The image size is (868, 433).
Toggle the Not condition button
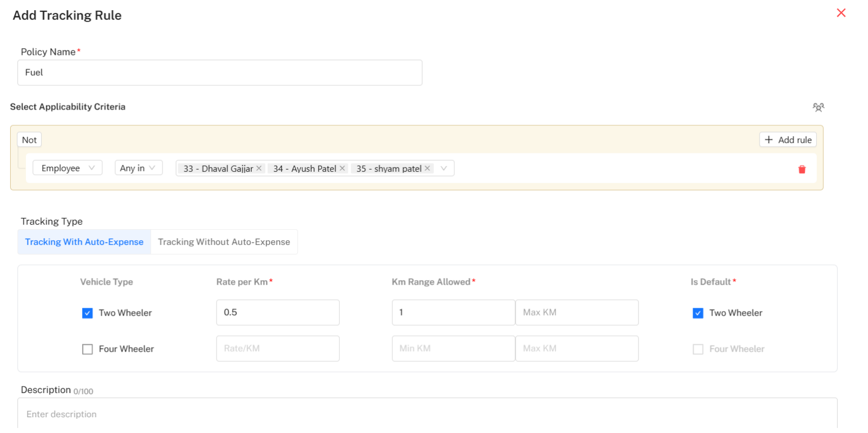point(29,140)
